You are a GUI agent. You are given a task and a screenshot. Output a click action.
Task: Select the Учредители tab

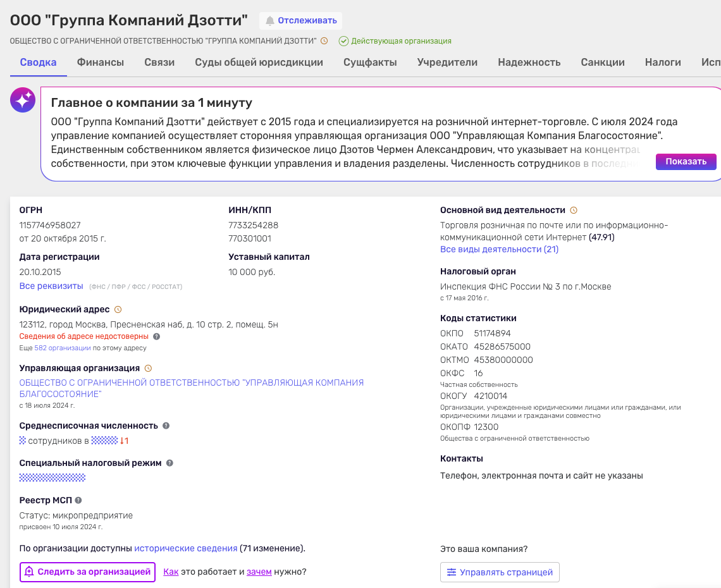pyautogui.click(x=447, y=62)
